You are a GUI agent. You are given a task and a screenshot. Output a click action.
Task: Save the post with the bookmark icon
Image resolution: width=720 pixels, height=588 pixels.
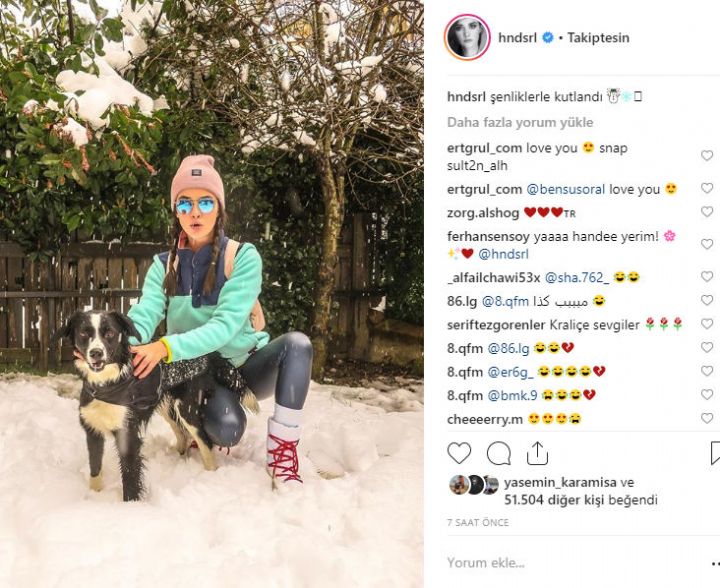[715, 454]
